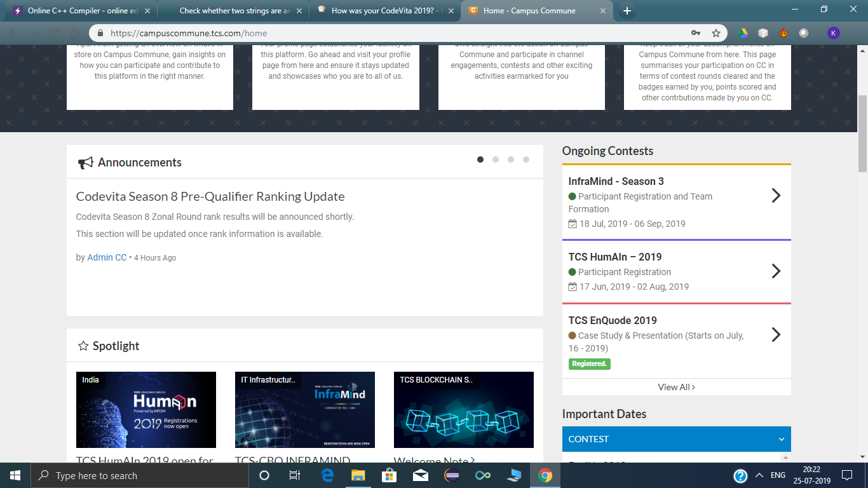Image resolution: width=868 pixels, height=488 pixels.
Task: Click ENG language indicator in tray
Action: (778, 475)
